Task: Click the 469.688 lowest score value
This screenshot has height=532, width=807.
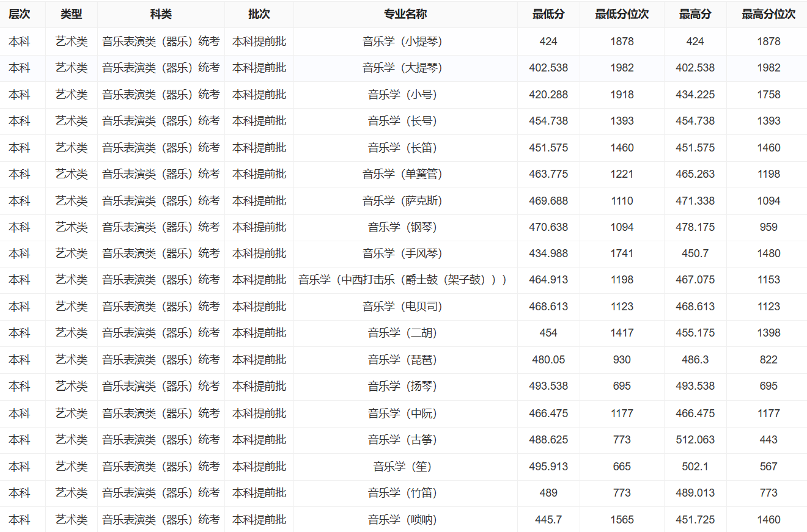Action: [548, 201]
